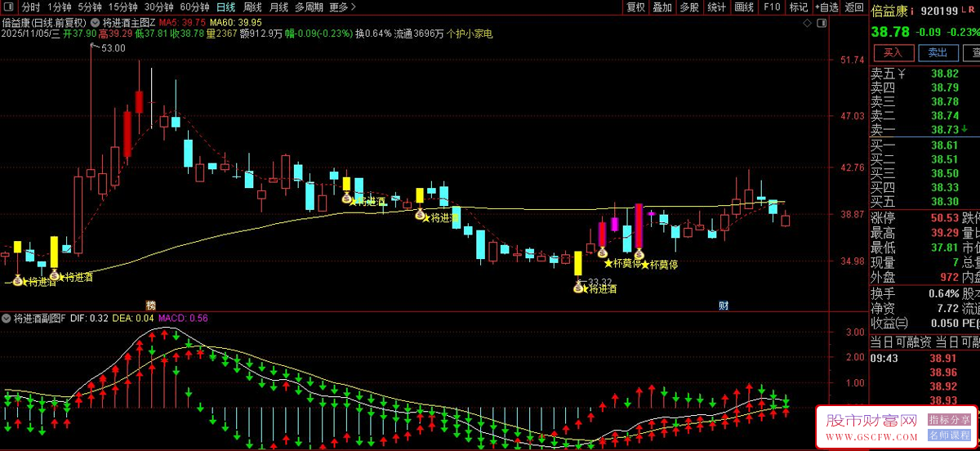
Task: Switch to the 周线 weekly chart
Action: (x=252, y=7)
